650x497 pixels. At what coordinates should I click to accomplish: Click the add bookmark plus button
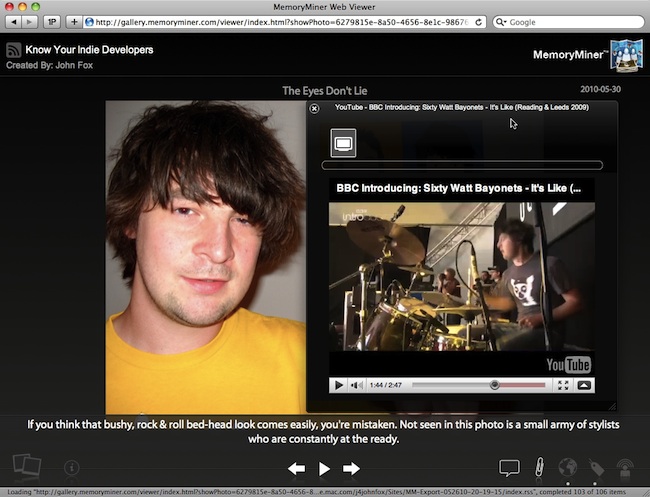pyautogui.click(x=74, y=22)
